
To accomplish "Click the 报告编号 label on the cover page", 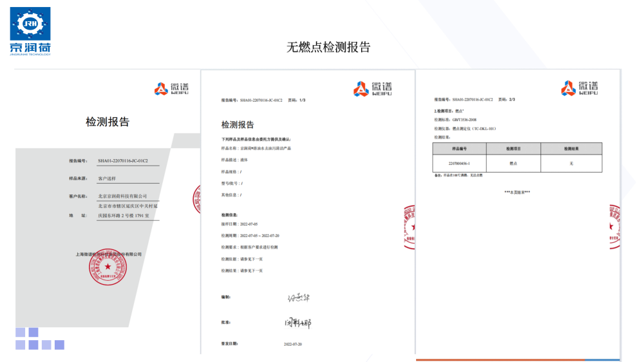I will coord(78,160).
